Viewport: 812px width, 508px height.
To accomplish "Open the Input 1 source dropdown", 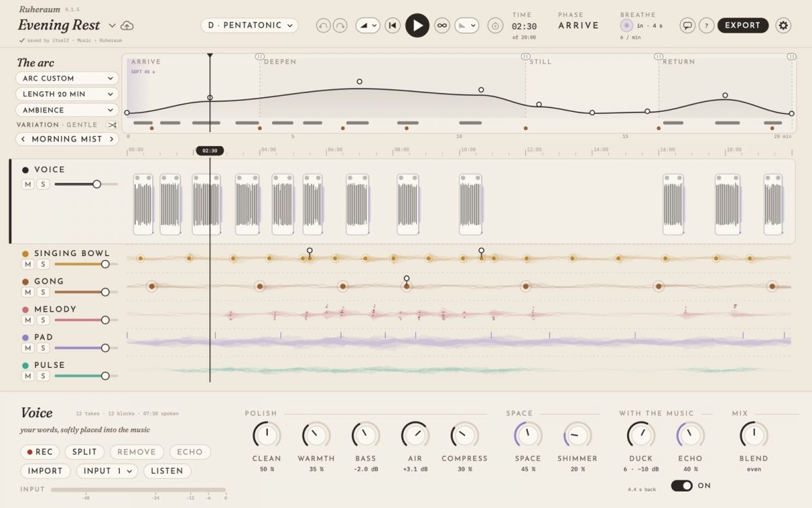I will tap(107, 471).
